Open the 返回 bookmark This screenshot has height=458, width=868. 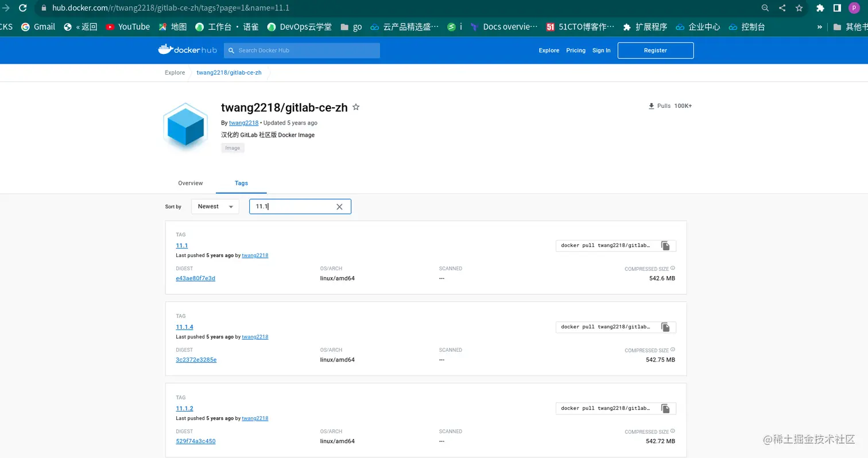80,27
